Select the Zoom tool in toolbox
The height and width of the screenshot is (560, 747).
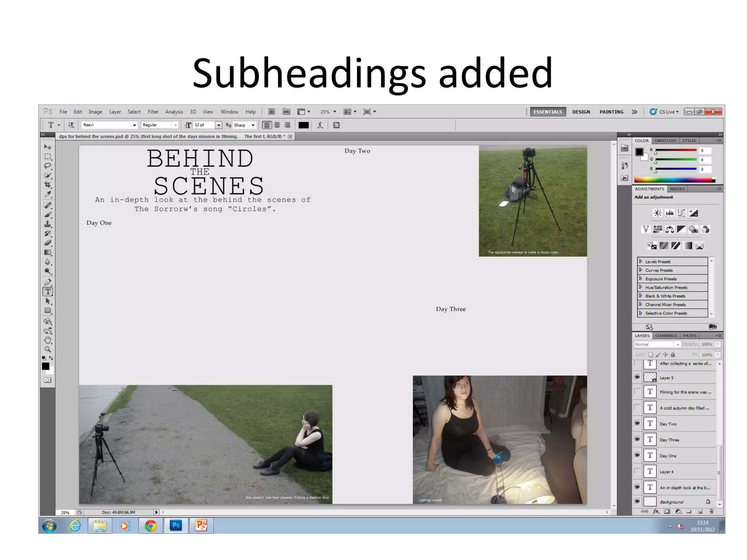pos(48,349)
